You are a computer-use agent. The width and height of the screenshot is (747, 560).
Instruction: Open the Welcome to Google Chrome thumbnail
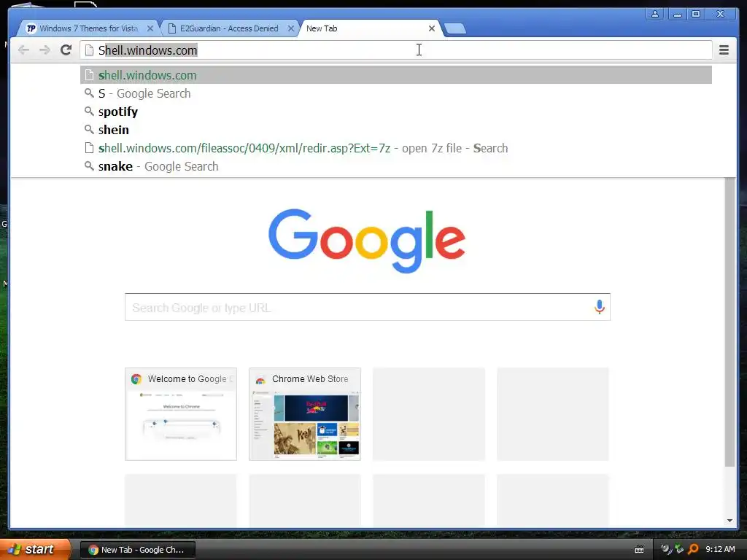(181, 414)
